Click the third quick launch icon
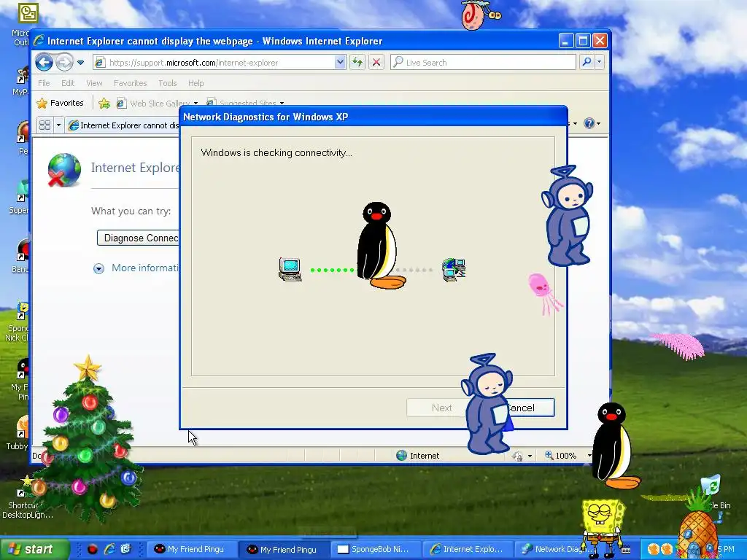Viewport: 747px width, 560px height. [125, 549]
